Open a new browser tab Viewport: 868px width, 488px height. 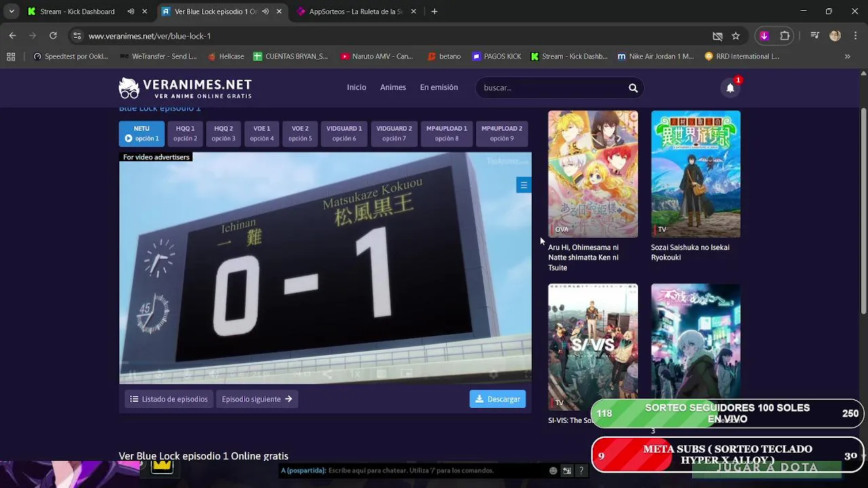pyautogui.click(x=435, y=12)
